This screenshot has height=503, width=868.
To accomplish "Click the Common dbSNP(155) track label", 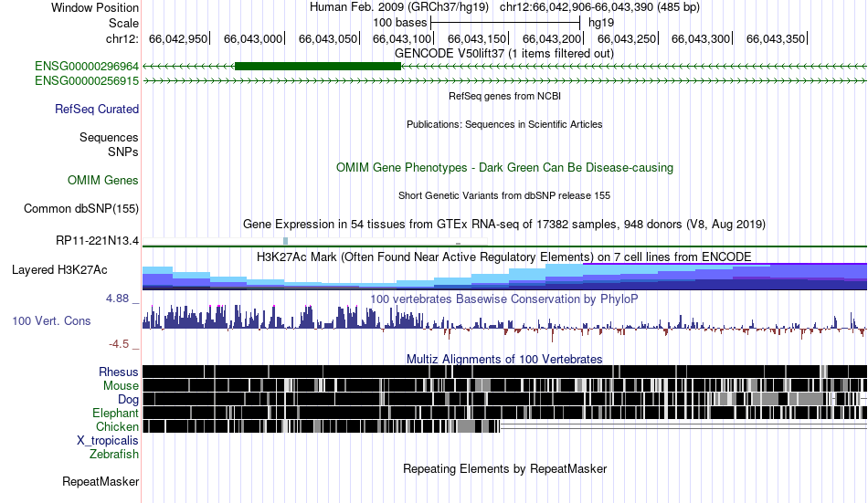I will (x=81, y=209).
